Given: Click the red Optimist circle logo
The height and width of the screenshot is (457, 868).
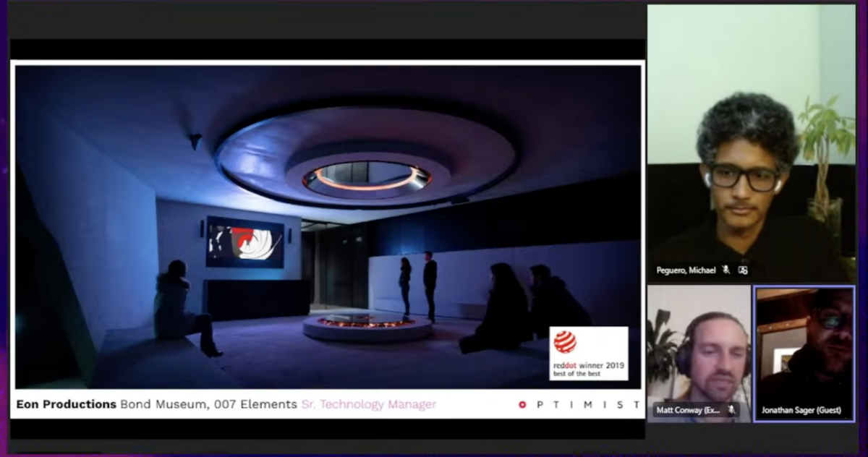Looking at the screenshot, I should point(522,404).
